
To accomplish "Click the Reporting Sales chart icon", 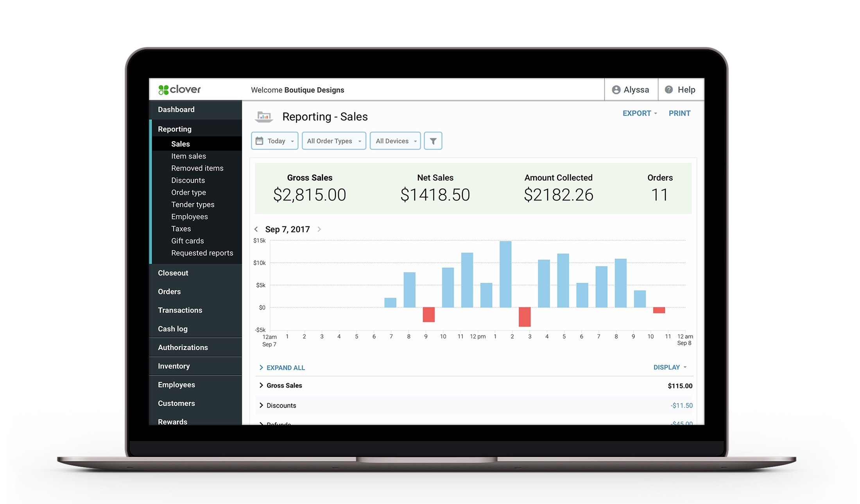I will 264,116.
